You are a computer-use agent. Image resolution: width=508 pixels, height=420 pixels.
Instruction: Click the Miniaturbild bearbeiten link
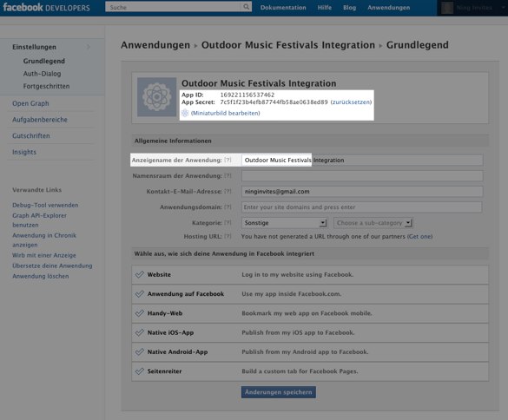click(x=226, y=113)
